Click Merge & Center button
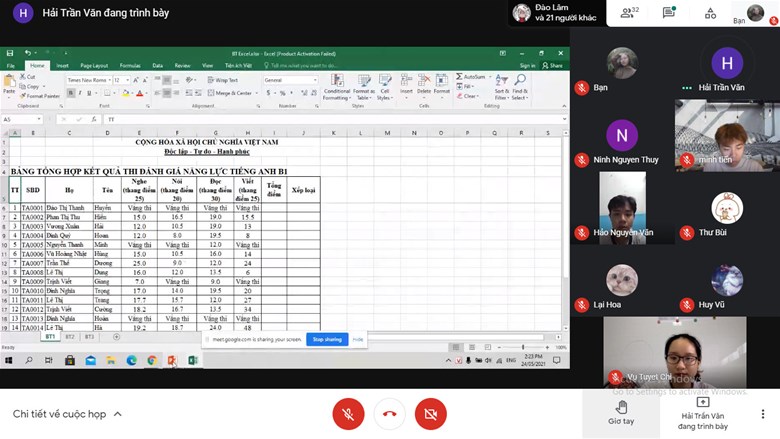The width and height of the screenshot is (780, 439). point(229,93)
